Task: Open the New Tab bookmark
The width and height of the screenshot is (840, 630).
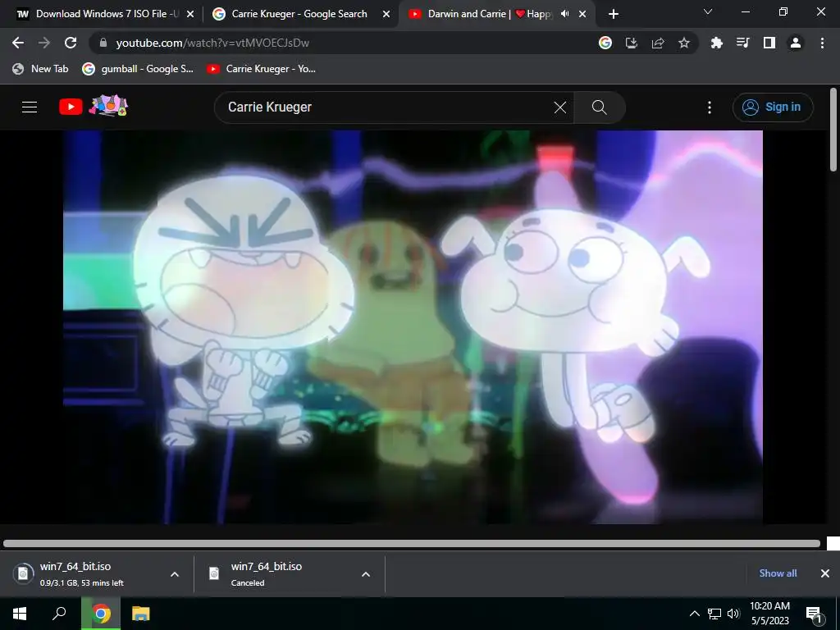Action: [41, 69]
